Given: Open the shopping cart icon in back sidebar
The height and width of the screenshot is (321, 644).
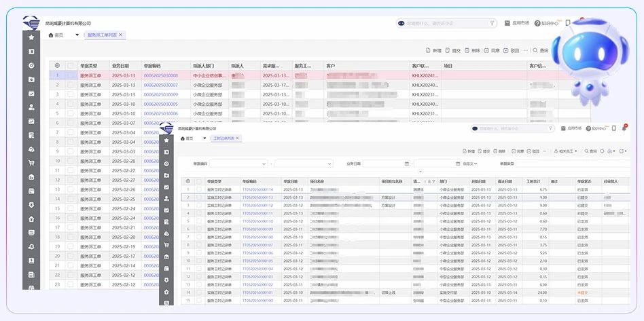Looking at the screenshot, I should (31, 163).
